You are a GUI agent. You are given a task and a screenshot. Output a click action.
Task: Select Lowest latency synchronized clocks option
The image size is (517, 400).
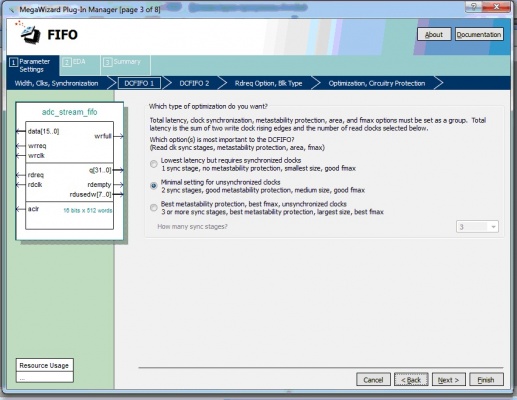pyautogui.click(x=154, y=164)
